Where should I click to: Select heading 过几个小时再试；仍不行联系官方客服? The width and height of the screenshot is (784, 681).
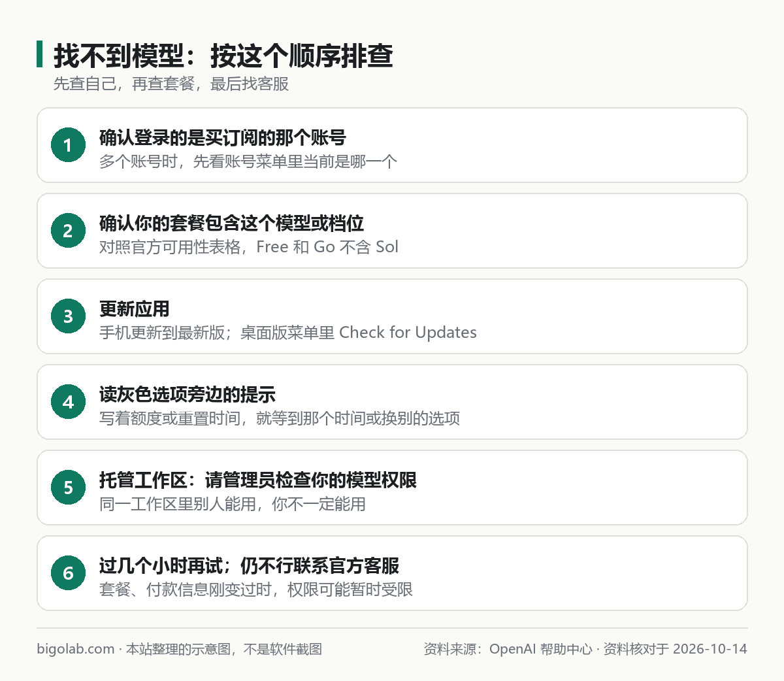click(249, 566)
